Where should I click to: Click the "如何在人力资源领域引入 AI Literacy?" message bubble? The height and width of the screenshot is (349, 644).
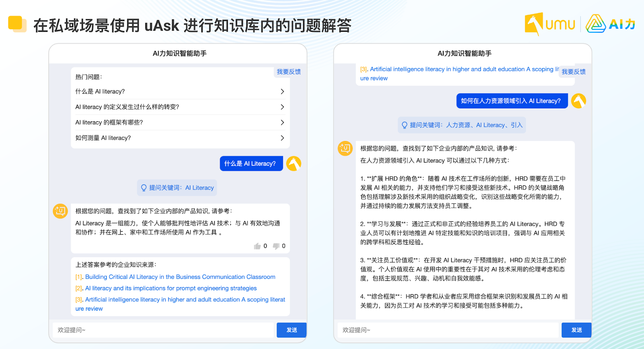[x=512, y=101]
